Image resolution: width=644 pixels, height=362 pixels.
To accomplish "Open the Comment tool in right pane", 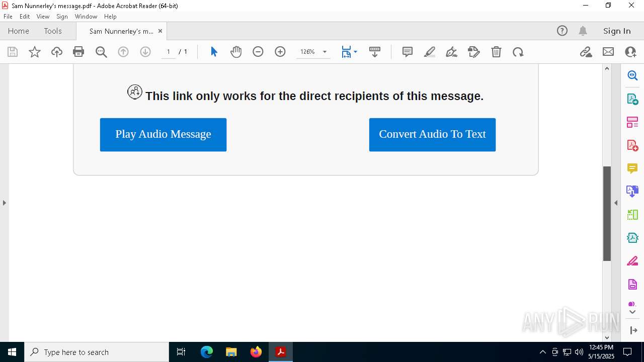I will coord(632,168).
